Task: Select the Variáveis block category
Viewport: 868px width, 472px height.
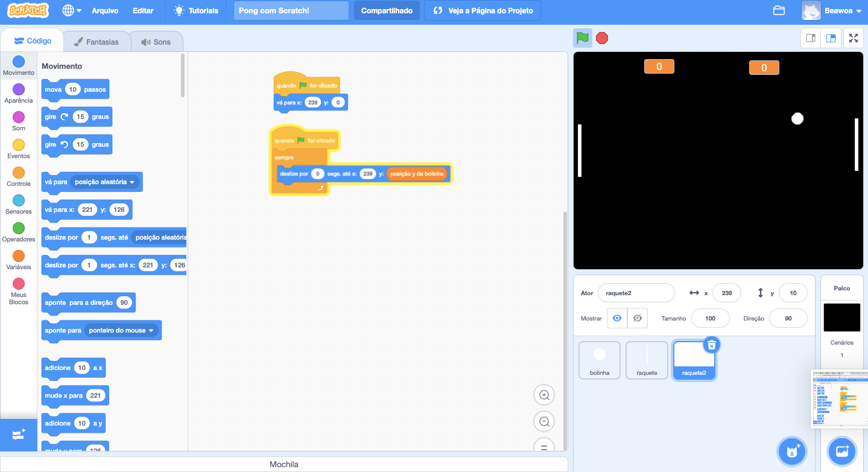Action: pyautogui.click(x=19, y=260)
